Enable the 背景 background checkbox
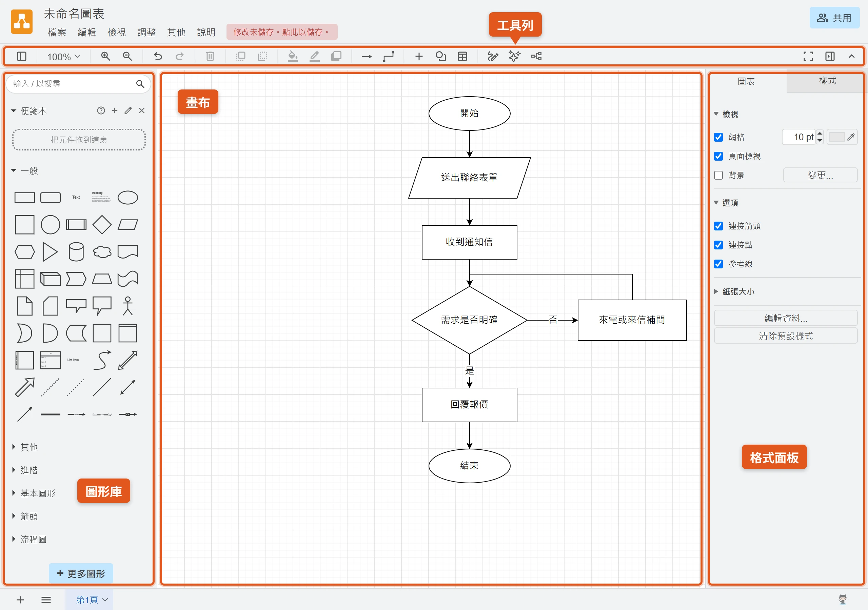The height and width of the screenshot is (610, 868). click(718, 175)
